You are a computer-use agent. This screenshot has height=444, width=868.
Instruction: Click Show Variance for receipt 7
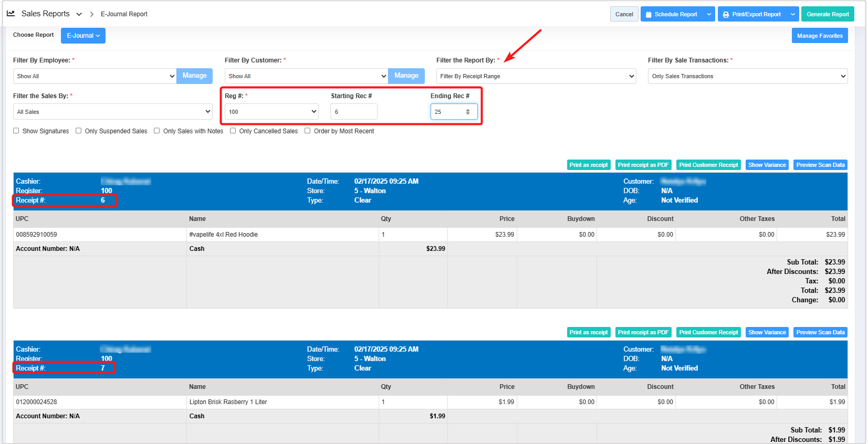(x=767, y=332)
